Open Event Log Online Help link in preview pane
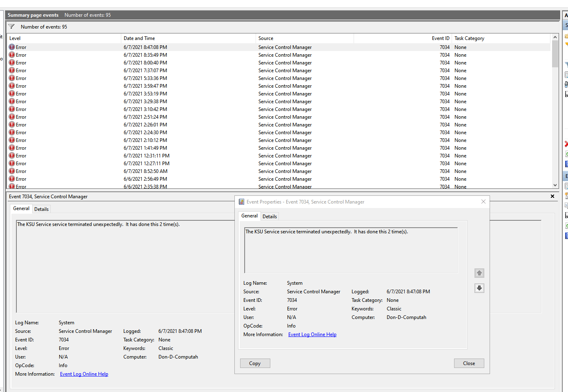The width and height of the screenshot is (568, 392). [84, 374]
